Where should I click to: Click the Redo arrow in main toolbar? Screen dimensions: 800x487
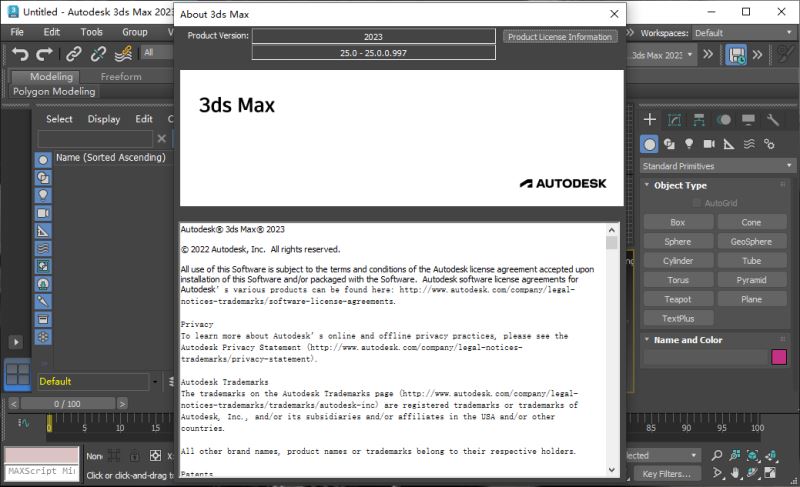tap(44, 54)
